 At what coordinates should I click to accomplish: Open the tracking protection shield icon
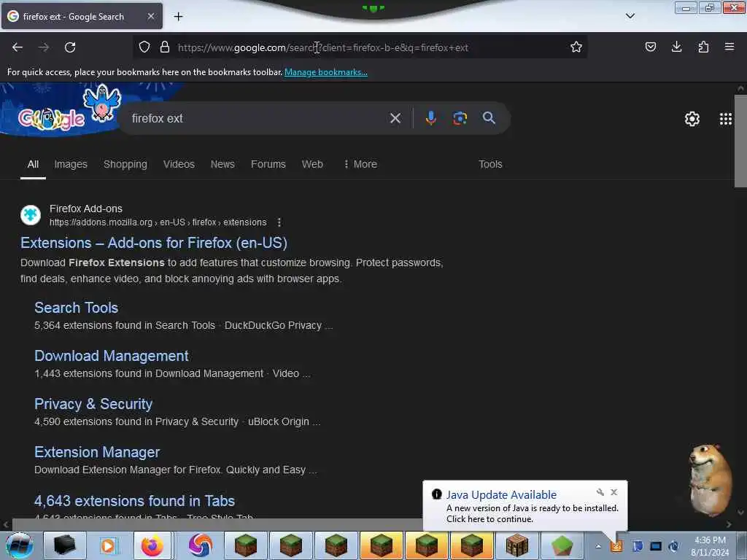click(144, 47)
